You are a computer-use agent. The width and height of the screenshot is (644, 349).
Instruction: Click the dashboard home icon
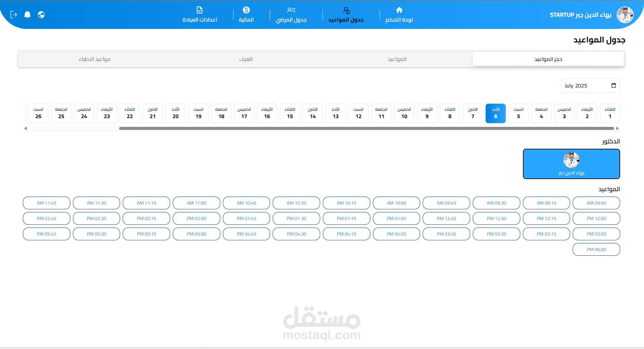coord(399,10)
